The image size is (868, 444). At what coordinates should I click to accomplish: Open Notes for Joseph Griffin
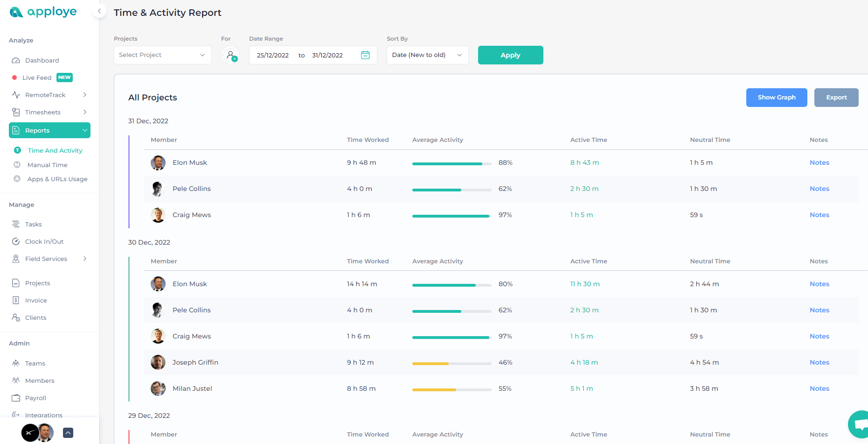[x=819, y=362]
